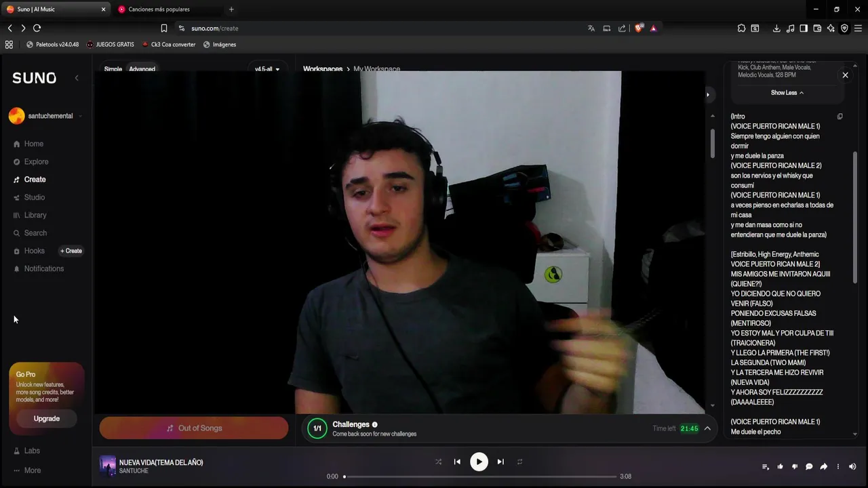868x488 pixels.
Task: Seek on the song progress bar
Action: [x=480, y=476]
